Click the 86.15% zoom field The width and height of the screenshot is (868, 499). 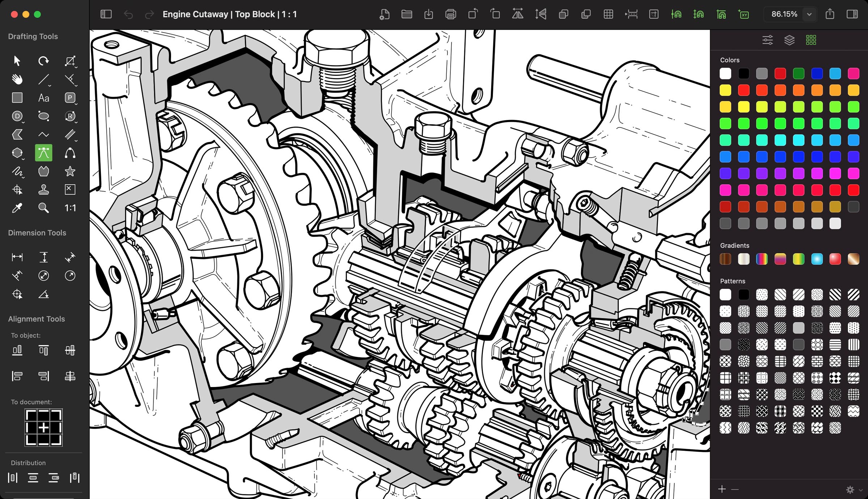coord(784,14)
